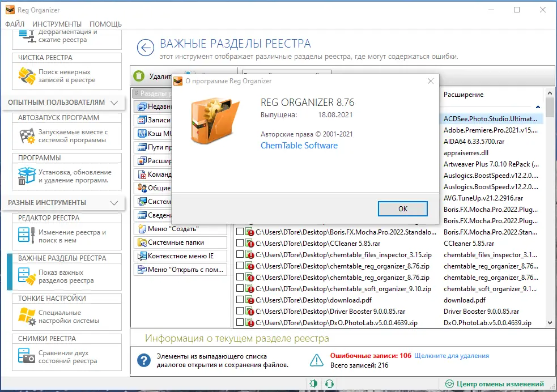Image resolution: width=557 pixels, height=392 pixels.
Task: Open registry defragmentation tool icon
Action: coord(27,36)
